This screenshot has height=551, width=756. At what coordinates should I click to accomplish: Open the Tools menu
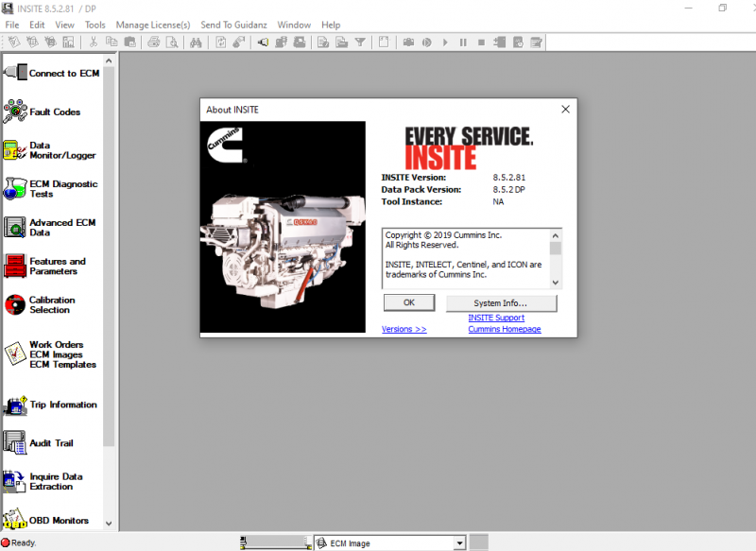pos(95,25)
